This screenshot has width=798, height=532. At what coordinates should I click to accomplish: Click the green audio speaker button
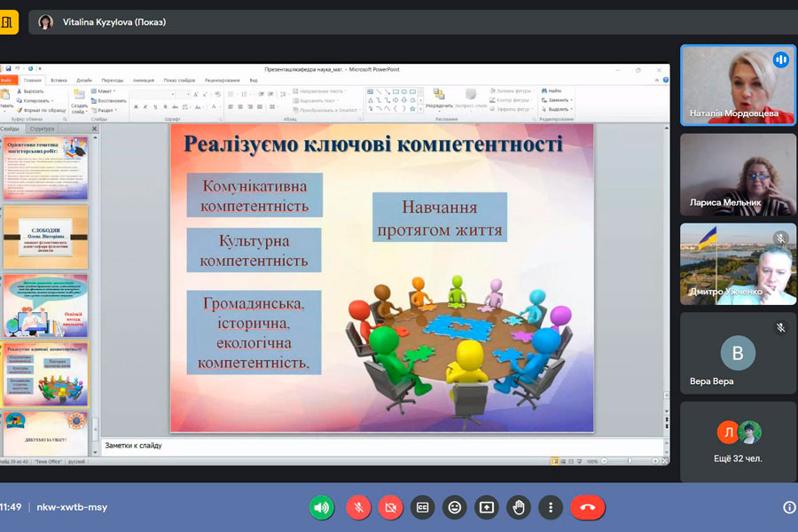pyautogui.click(x=322, y=507)
